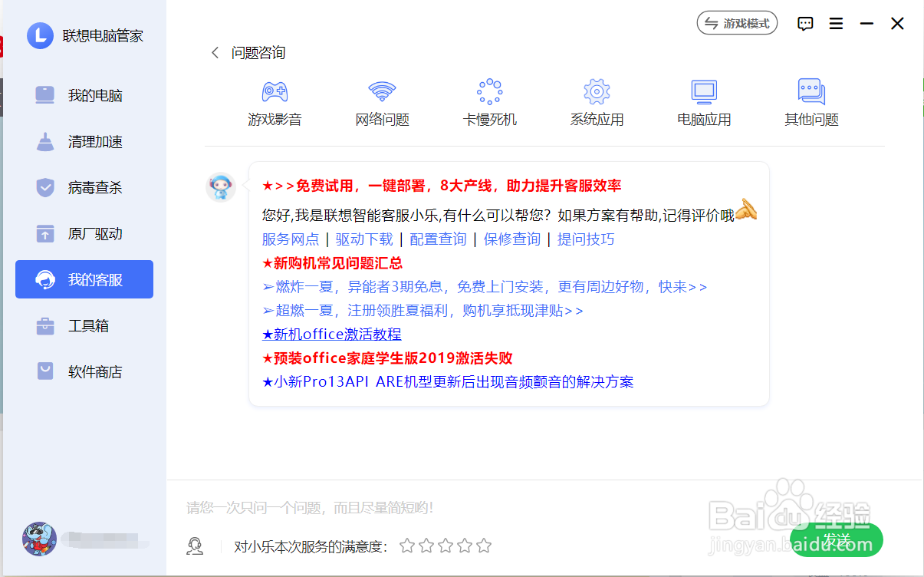Select 我的客服 in the sidebar

pyautogui.click(x=84, y=279)
